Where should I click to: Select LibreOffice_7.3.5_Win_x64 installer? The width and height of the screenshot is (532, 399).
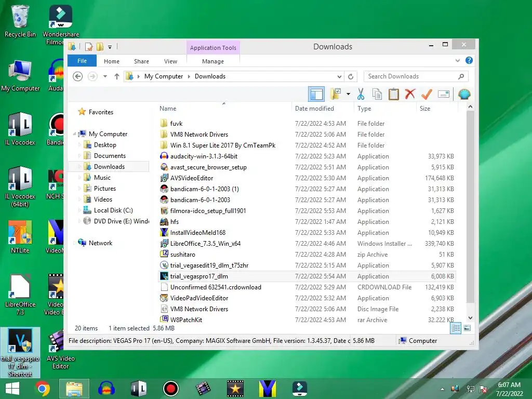pyautogui.click(x=205, y=244)
